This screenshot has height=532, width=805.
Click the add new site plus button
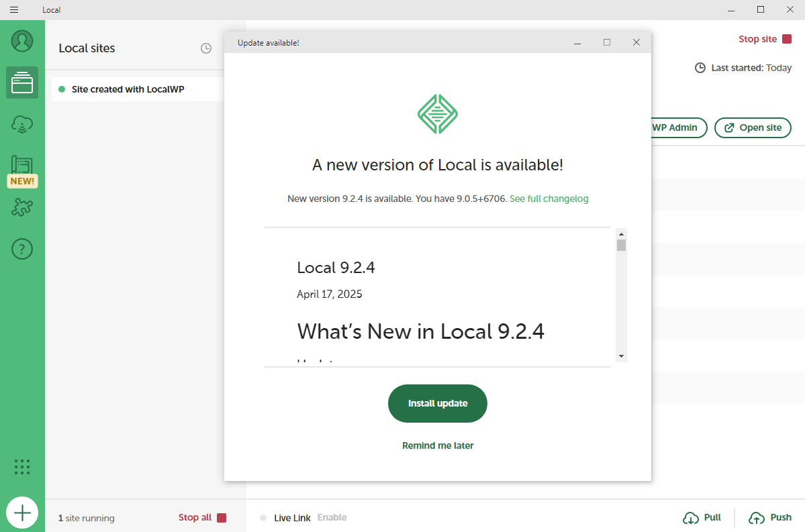pos(22,513)
